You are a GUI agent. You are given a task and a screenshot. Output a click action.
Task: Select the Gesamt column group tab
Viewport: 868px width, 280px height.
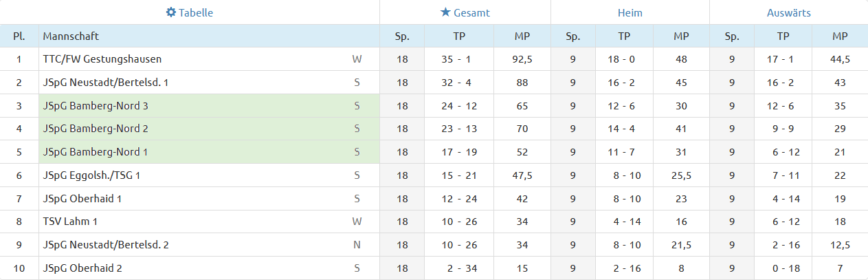click(x=465, y=12)
